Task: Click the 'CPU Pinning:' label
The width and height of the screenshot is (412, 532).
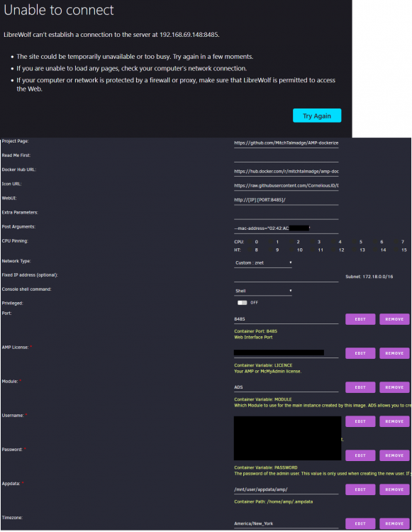Action: pyautogui.click(x=15, y=241)
